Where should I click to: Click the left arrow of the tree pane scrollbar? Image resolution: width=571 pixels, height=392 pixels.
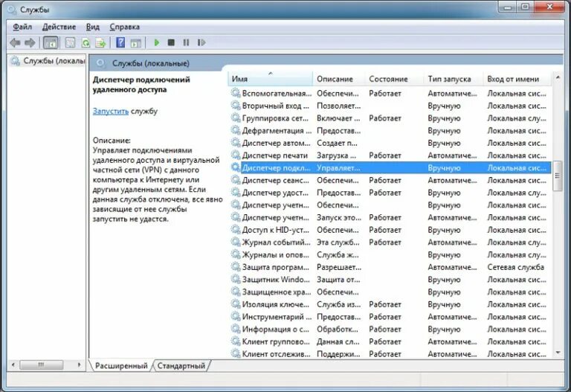tap(13, 364)
